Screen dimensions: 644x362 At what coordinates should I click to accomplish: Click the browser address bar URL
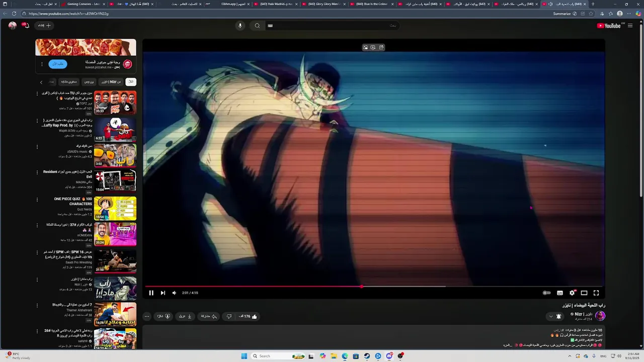[69, 14]
